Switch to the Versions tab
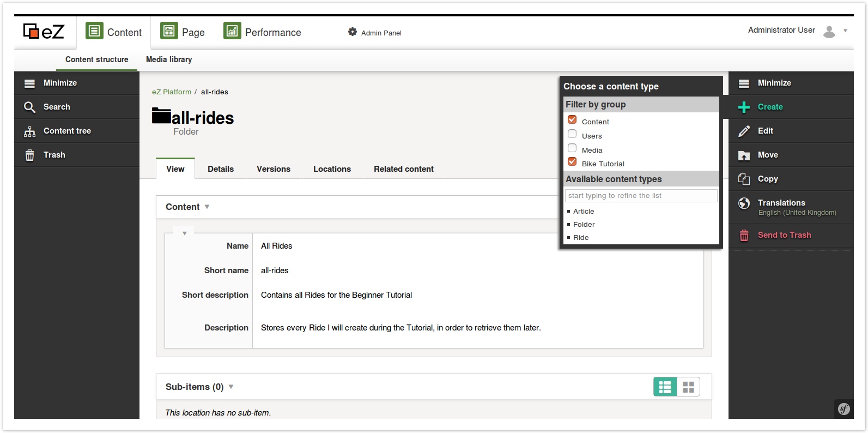868x433 pixels. coord(274,169)
